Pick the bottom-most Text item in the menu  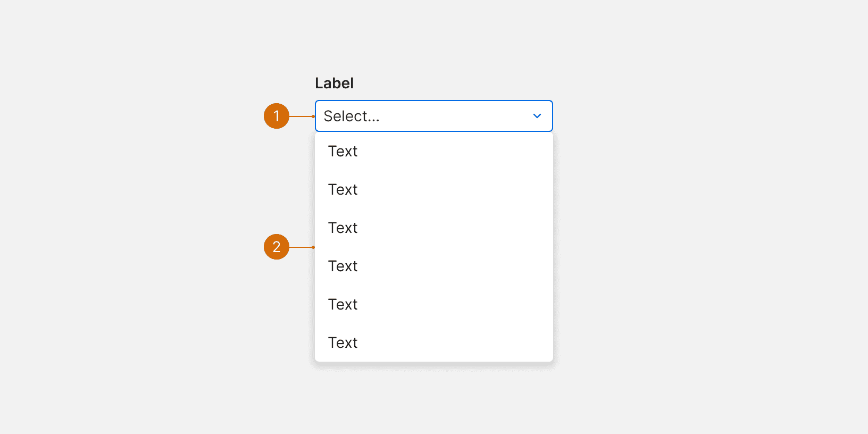coord(343,343)
